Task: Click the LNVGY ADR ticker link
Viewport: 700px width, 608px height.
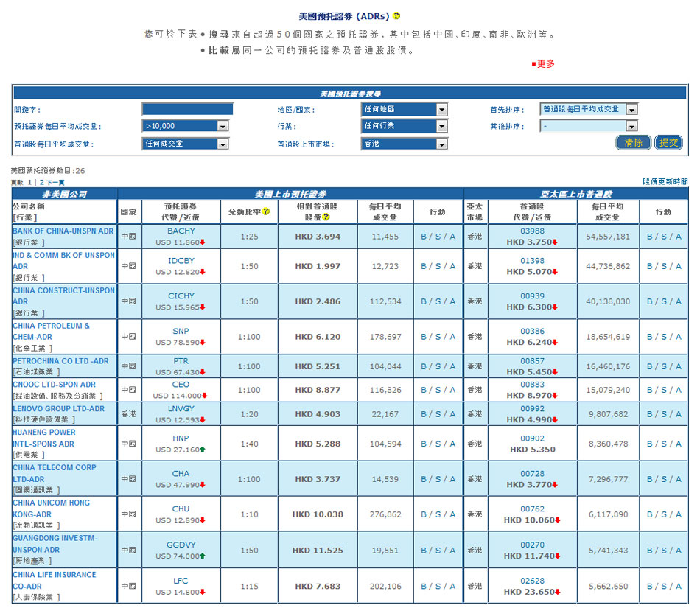Action: click(181, 408)
